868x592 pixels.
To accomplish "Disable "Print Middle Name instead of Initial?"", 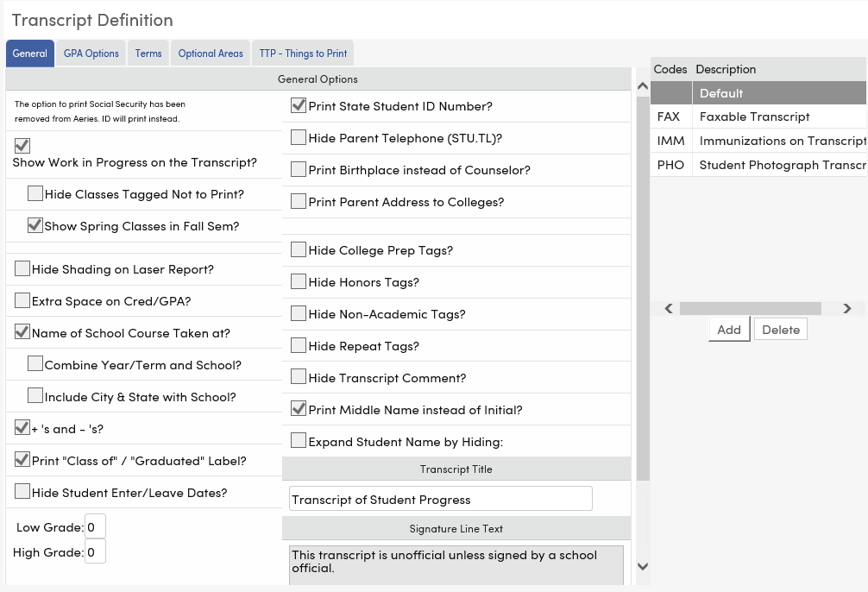I will pyautogui.click(x=298, y=409).
